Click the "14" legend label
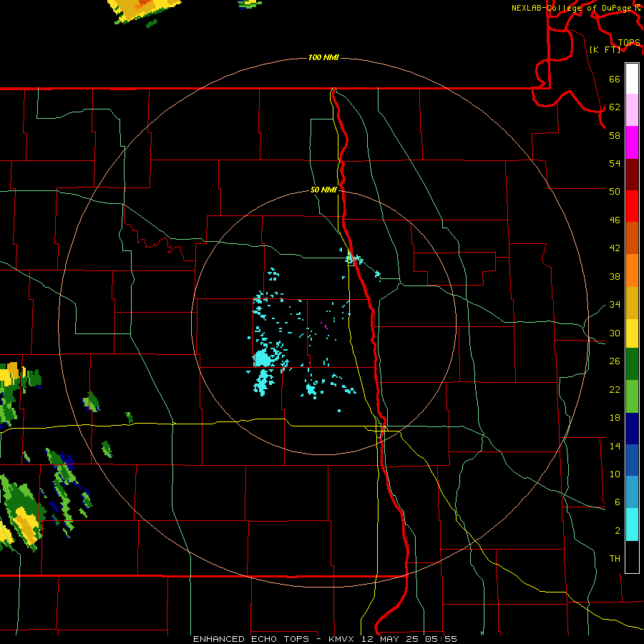644x644 pixels. point(615,446)
